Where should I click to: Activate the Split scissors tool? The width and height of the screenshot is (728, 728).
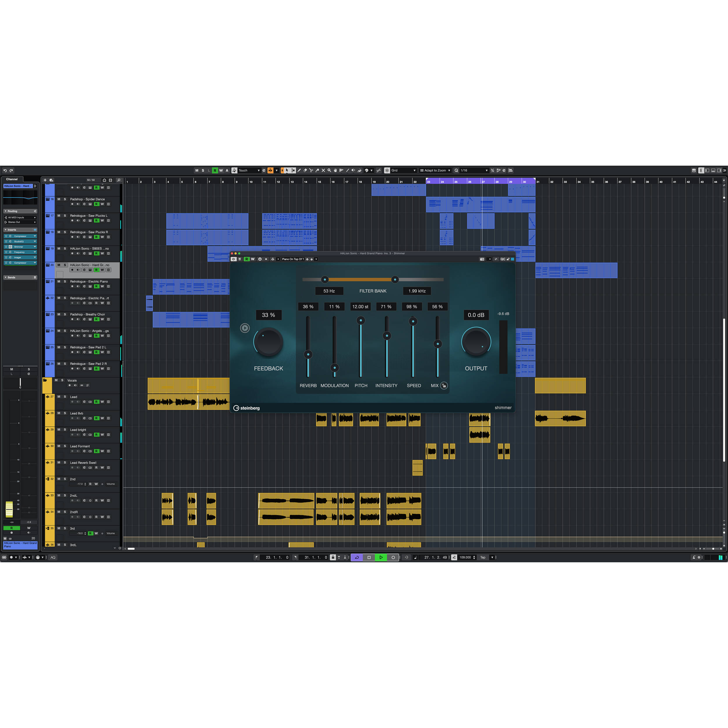(x=312, y=170)
